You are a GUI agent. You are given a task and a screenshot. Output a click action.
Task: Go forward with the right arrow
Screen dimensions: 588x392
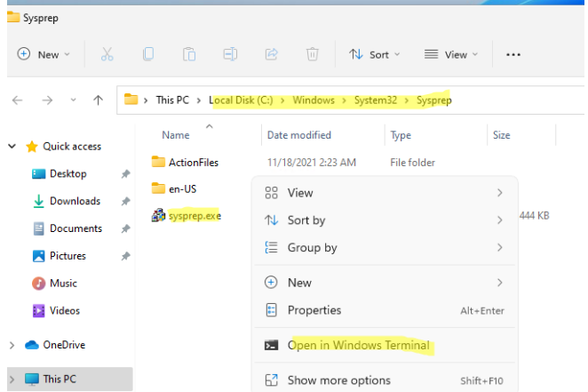[x=47, y=100]
